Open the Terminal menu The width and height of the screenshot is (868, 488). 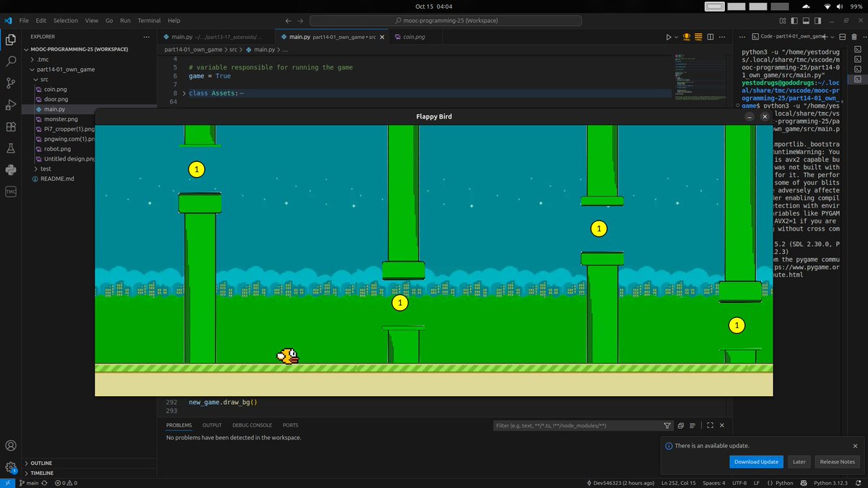point(150,21)
